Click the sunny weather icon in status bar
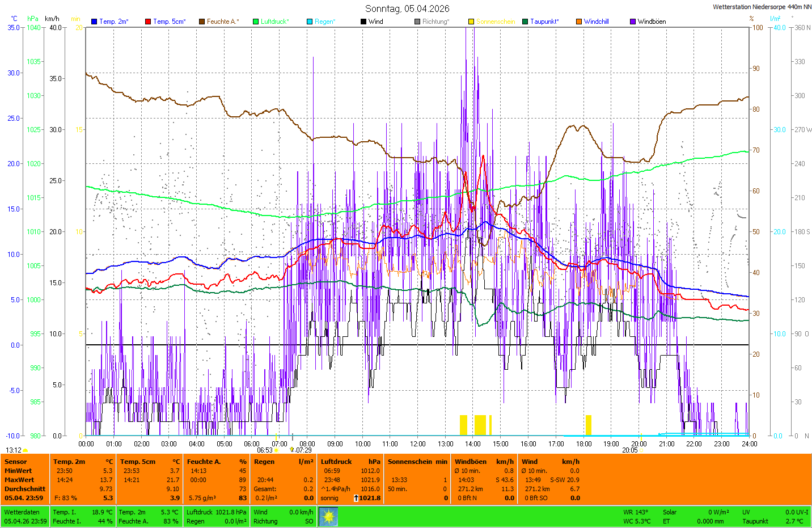Image resolution: width=812 pixels, height=528 pixels. tap(328, 517)
